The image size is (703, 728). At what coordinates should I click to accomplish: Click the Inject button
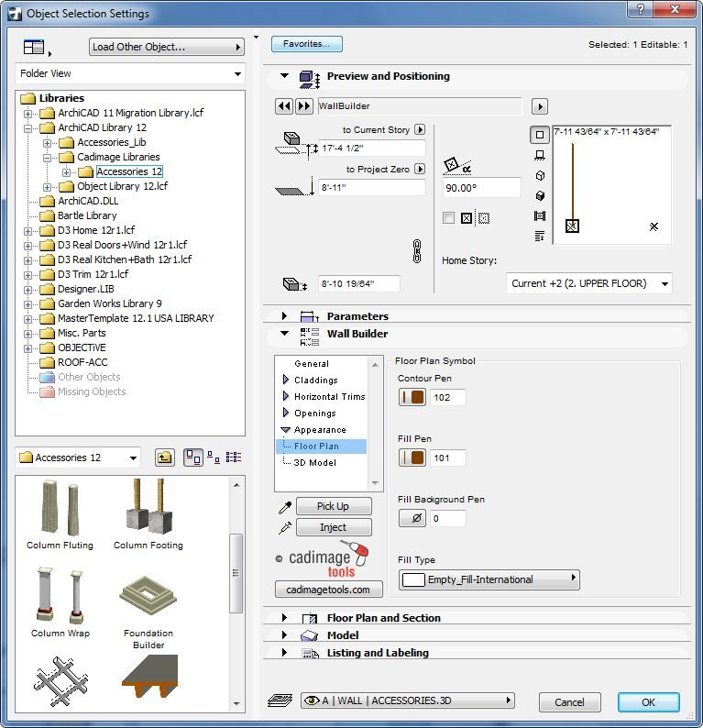tap(334, 527)
